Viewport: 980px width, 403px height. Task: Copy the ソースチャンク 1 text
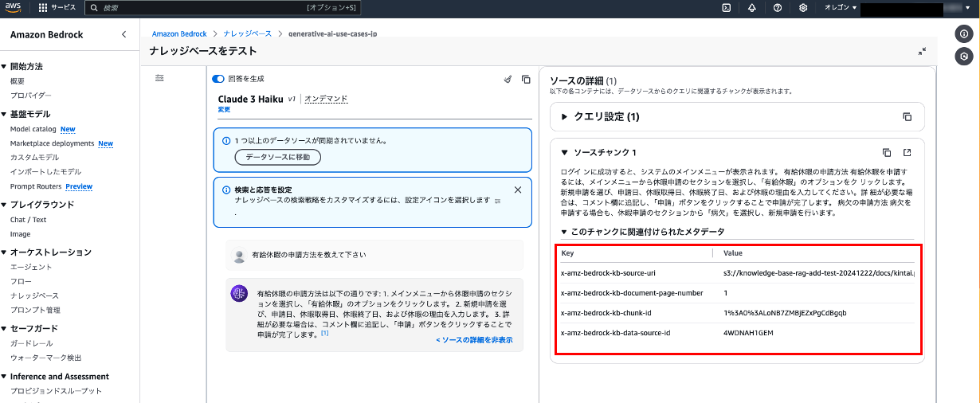tap(887, 152)
